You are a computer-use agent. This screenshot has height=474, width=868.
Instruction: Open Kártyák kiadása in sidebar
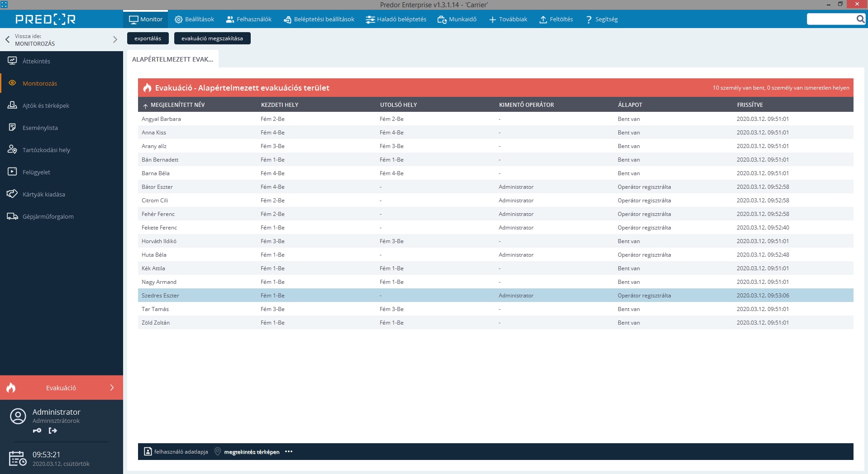pyautogui.click(x=43, y=194)
